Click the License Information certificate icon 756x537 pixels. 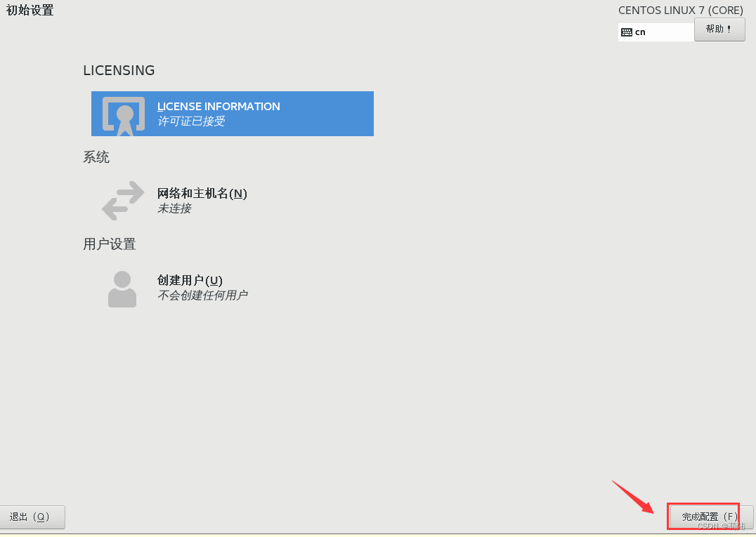(x=124, y=116)
